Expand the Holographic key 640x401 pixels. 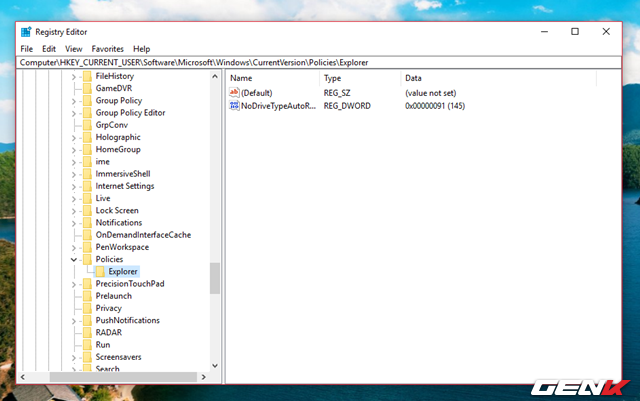[74, 138]
